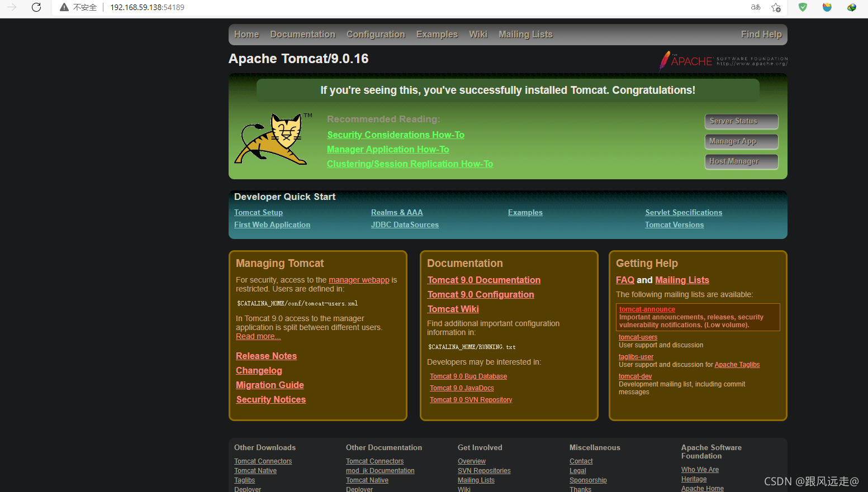Click the Read more... link

(x=258, y=336)
